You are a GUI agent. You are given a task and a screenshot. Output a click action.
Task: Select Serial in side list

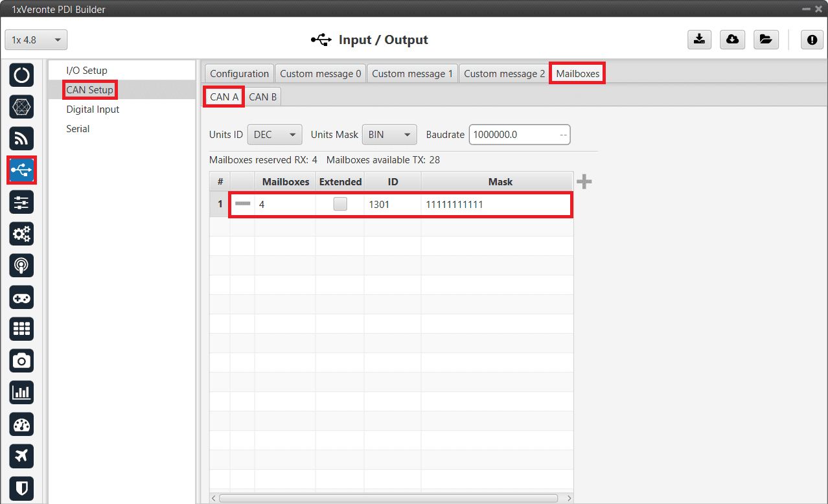click(78, 128)
